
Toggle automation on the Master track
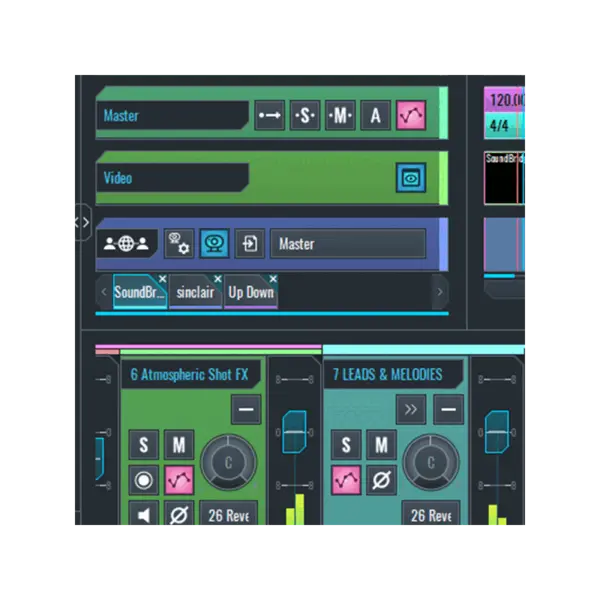411,115
